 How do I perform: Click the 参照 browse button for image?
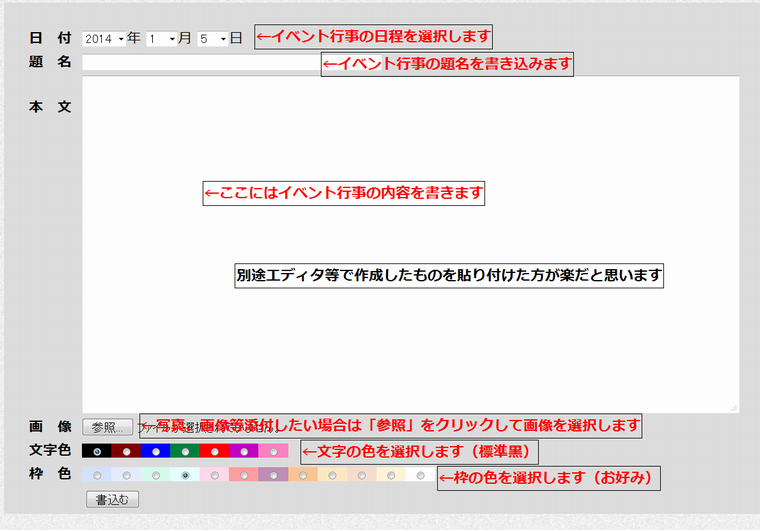click(x=107, y=427)
